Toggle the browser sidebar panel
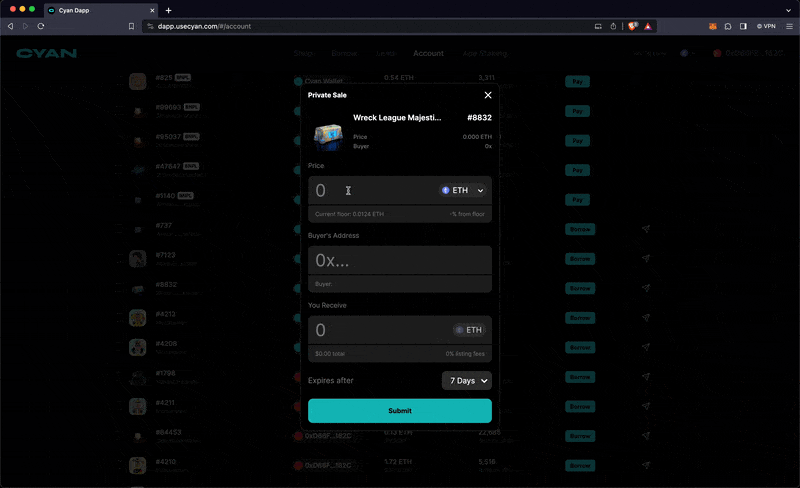The height and width of the screenshot is (488, 800). pyautogui.click(x=743, y=26)
